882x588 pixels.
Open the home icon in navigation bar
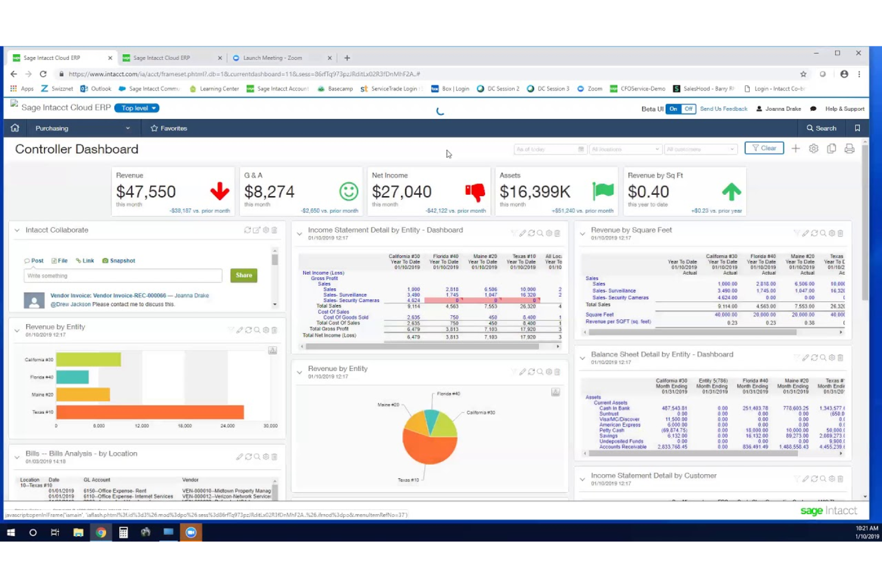[x=15, y=128]
